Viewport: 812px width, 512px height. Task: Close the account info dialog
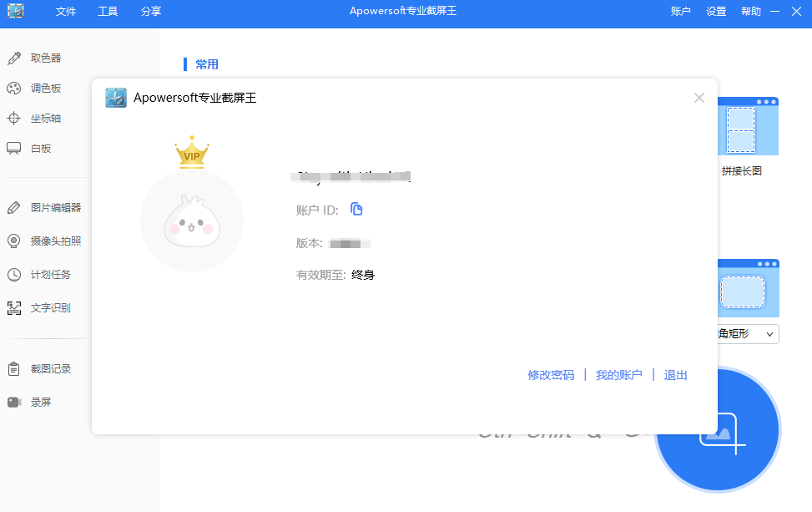tap(699, 98)
